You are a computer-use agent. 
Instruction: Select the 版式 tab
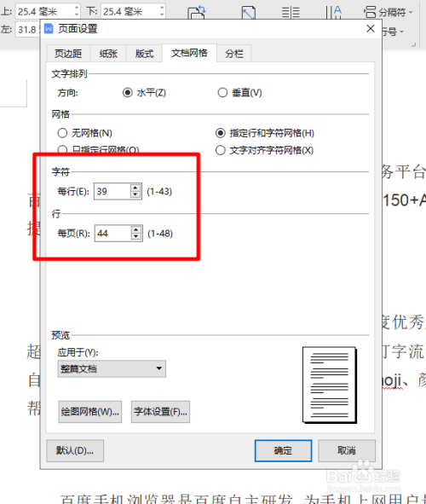[x=144, y=54]
